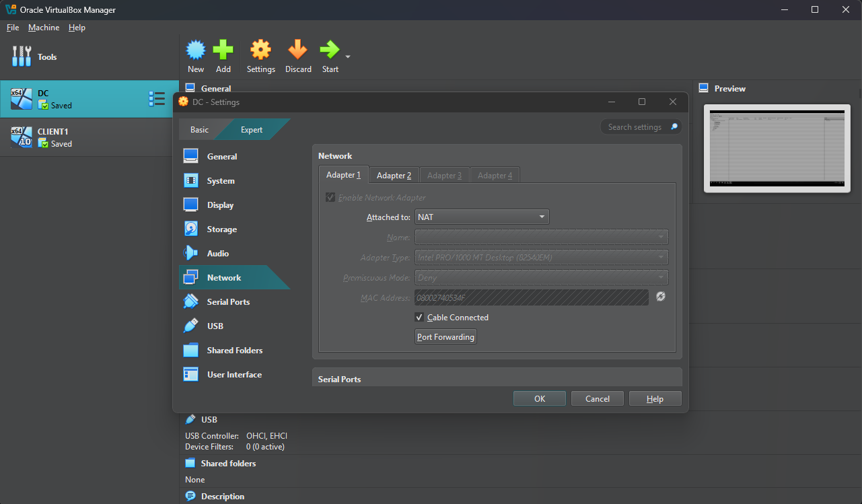
Task: Click the DC preview thumbnail
Action: click(777, 148)
